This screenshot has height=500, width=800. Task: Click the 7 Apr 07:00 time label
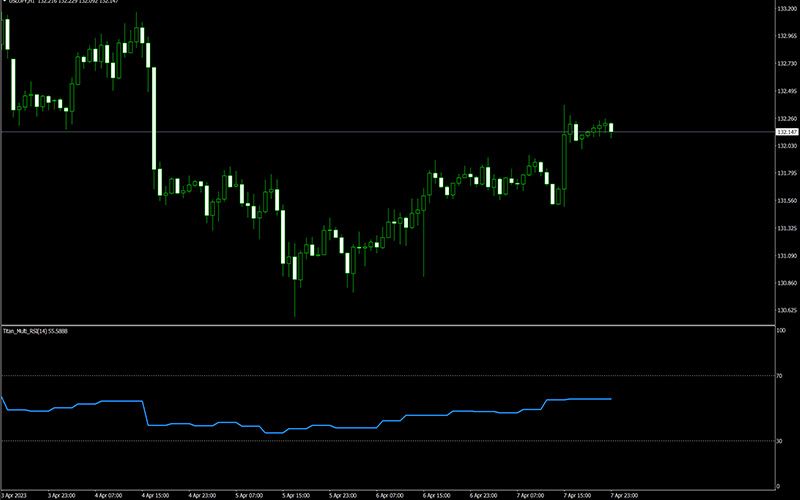531,495
